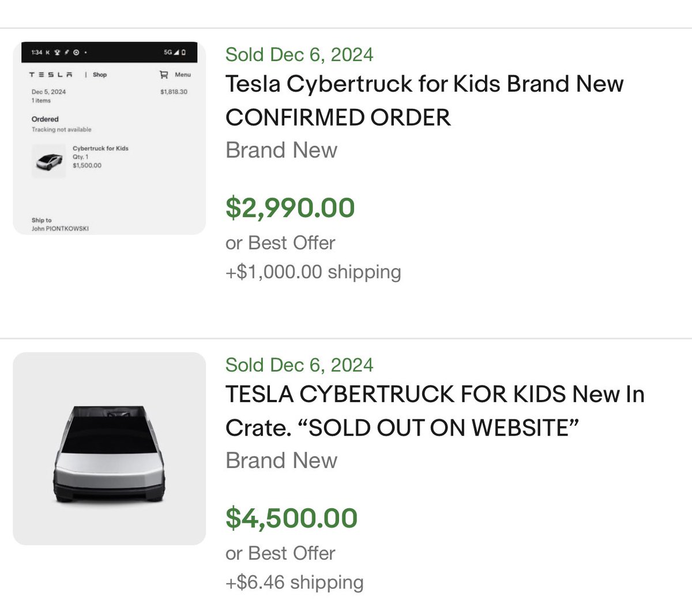Image resolution: width=692 pixels, height=616 pixels.
Task: Click the rocket icon in the status bar
Action: point(66,52)
